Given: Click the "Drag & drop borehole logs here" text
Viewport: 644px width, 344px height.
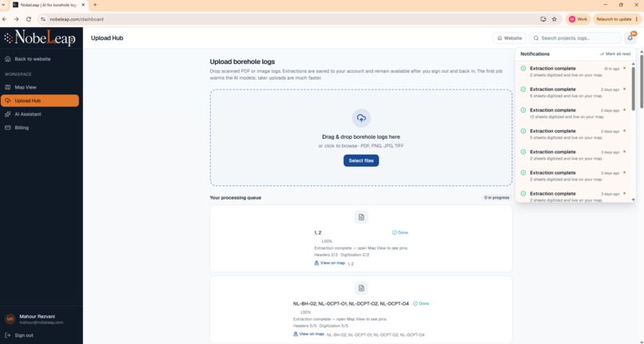Looking at the screenshot, I should click(x=361, y=136).
